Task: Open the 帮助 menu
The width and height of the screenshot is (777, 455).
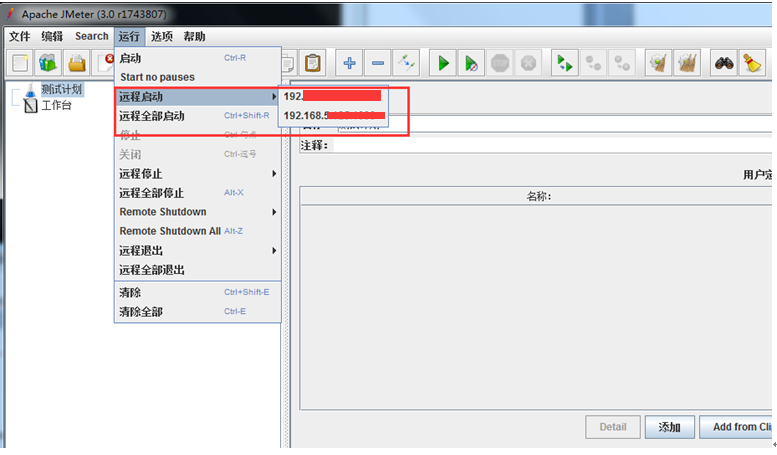Action: pos(194,36)
